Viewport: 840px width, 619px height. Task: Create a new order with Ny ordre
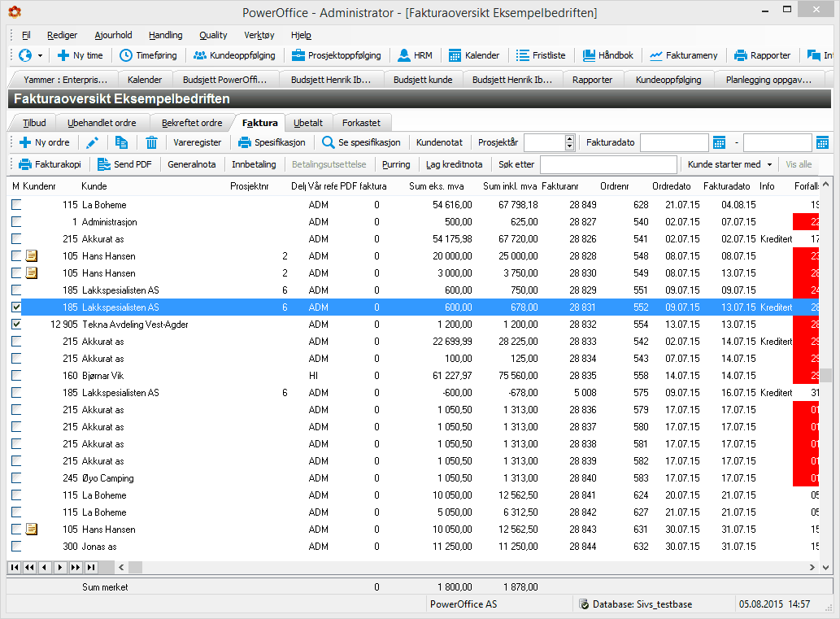click(45, 142)
